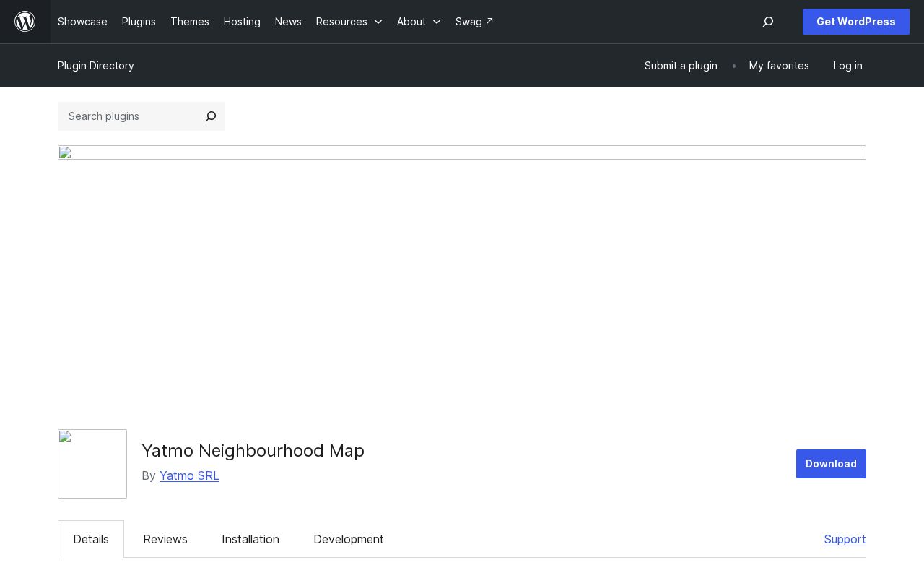
Task: Click the Download button
Action: click(831, 464)
